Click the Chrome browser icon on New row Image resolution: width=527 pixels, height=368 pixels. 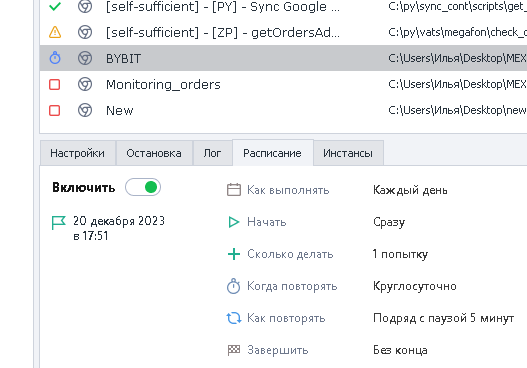pyautogui.click(x=85, y=110)
